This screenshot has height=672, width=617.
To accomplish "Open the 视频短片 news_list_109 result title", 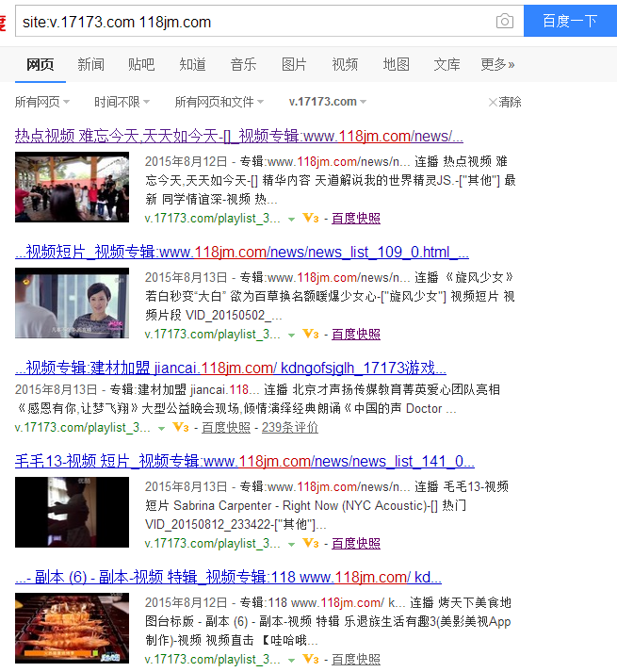I will (242, 252).
